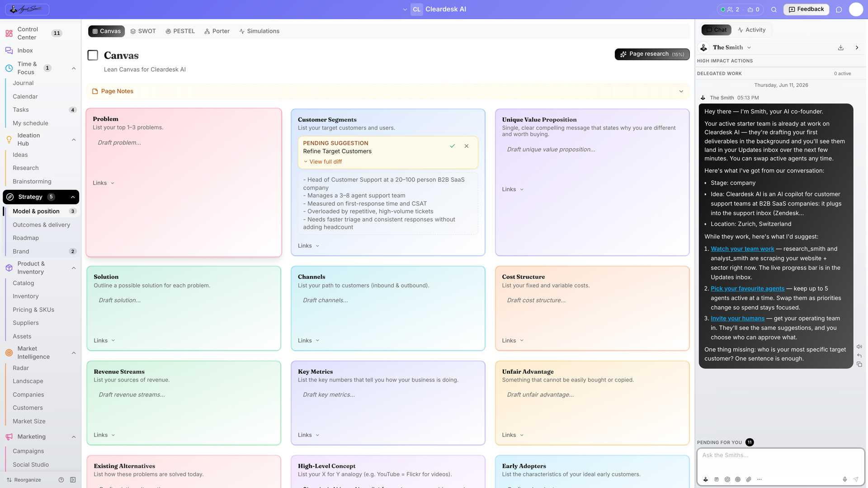The width and height of the screenshot is (868, 488).
Task: Collapse the Ideation Hub section
Action: coord(74,140)
